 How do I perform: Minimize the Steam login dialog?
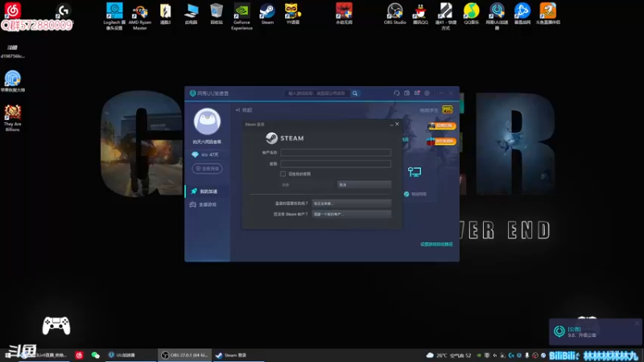391,125
